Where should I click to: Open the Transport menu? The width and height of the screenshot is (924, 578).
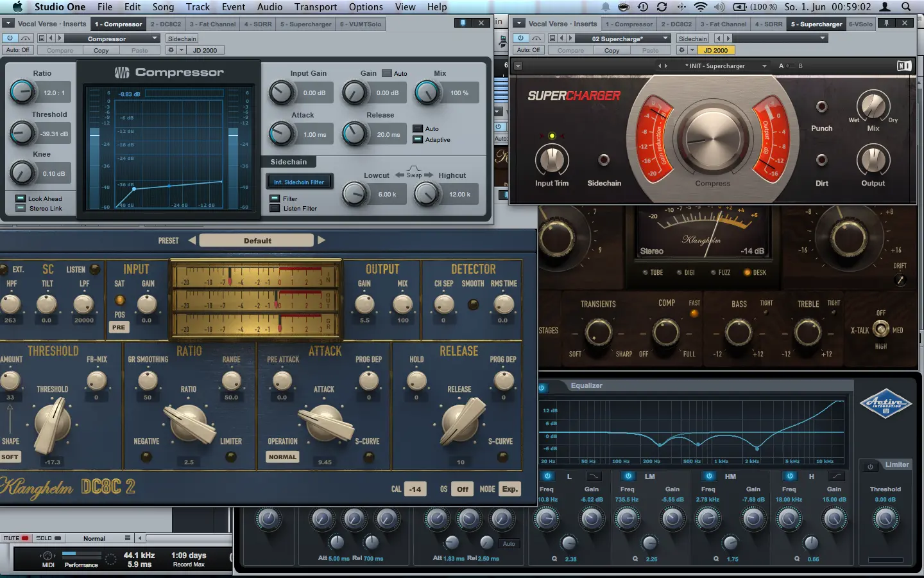(x=316, y=6)
